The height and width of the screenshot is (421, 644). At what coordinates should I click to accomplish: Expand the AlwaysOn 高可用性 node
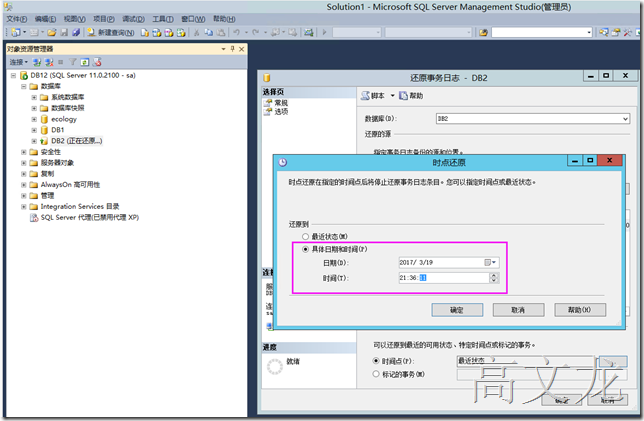tap(23, 185)
